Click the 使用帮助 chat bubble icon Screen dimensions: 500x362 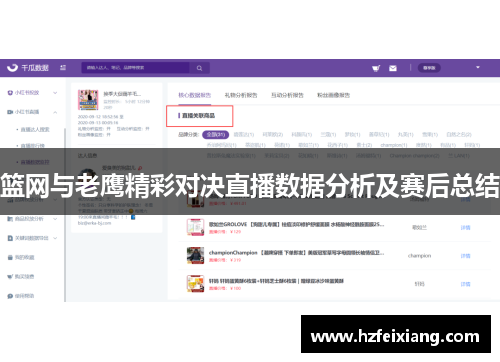click(x=10, y=296)
